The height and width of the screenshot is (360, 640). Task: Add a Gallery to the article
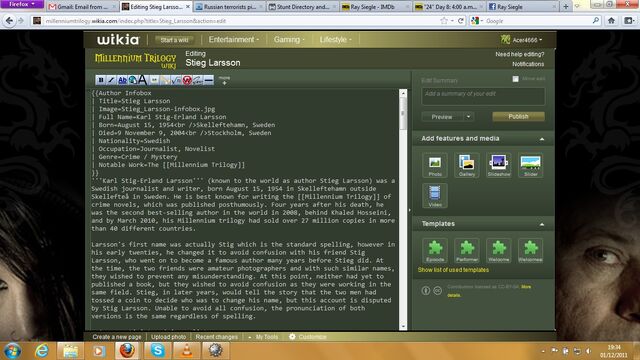467,165
